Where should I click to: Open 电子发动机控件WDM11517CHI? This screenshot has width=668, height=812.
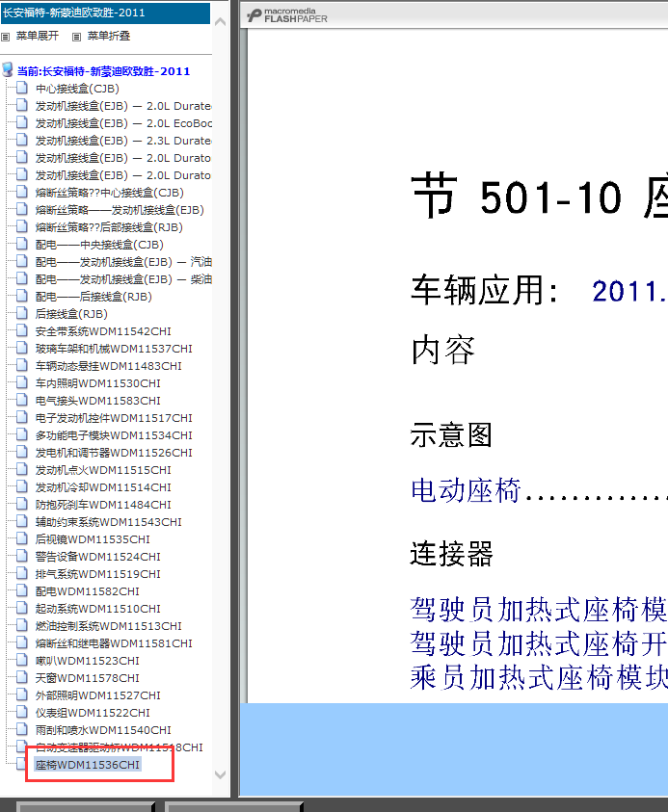coord(114,418)
